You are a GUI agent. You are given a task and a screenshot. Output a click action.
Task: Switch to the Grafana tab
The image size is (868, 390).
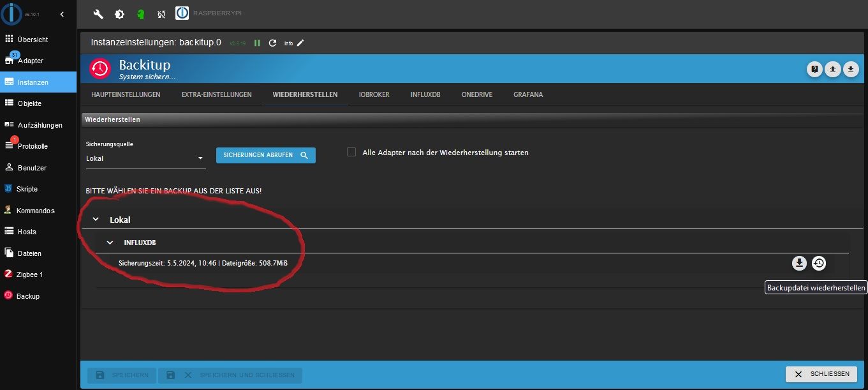(x=528, y=94)
